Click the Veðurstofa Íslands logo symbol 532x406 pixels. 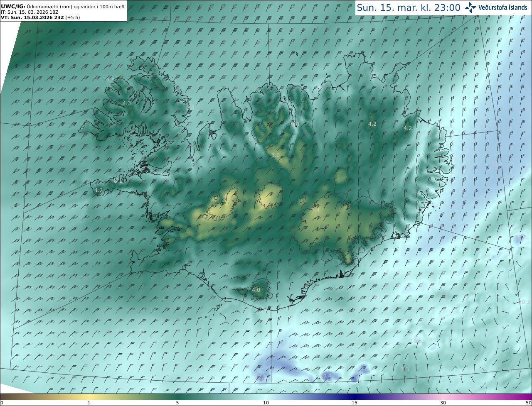click(470, 7)
